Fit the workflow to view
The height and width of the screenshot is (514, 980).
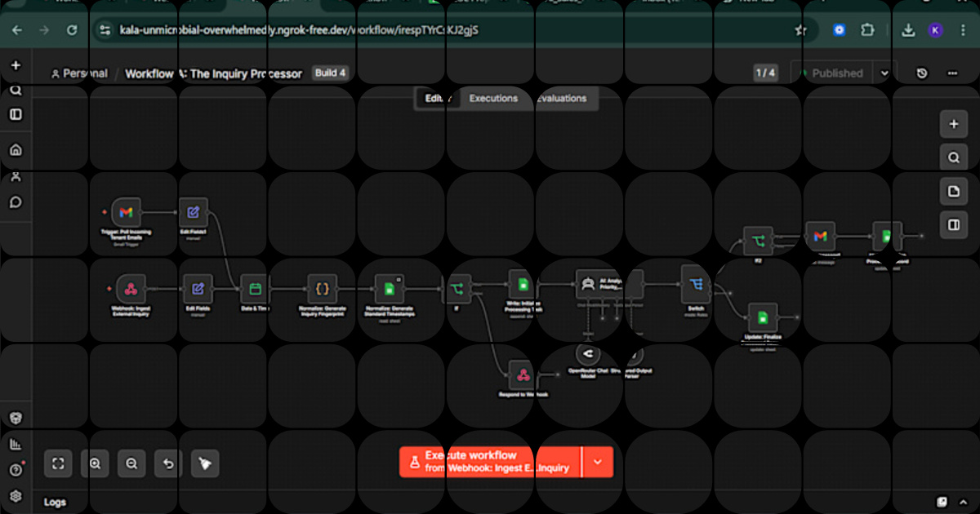coord(58,463)
